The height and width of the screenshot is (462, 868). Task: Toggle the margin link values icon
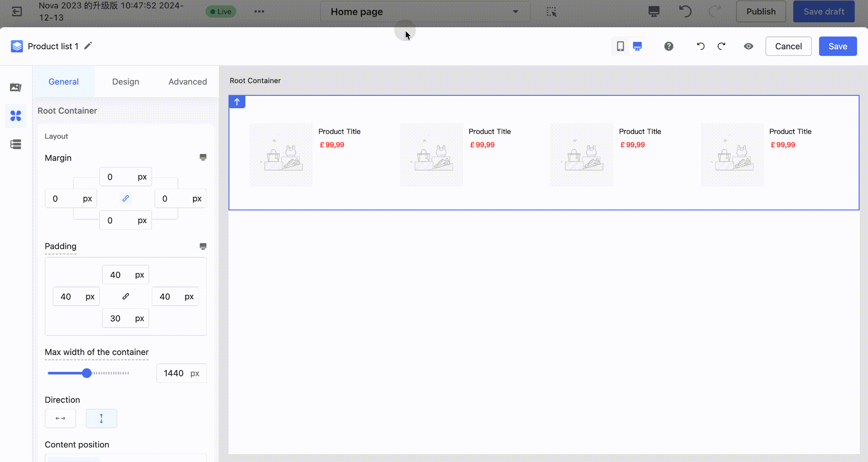[126, 198]
